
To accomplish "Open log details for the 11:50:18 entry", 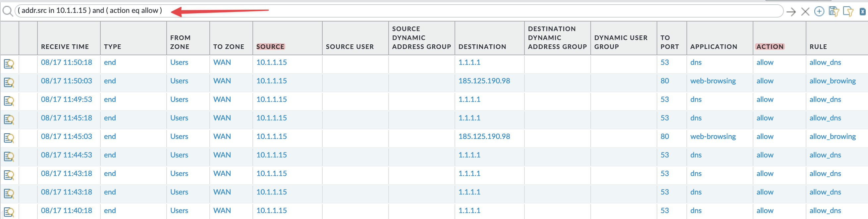I will (9, 64).
